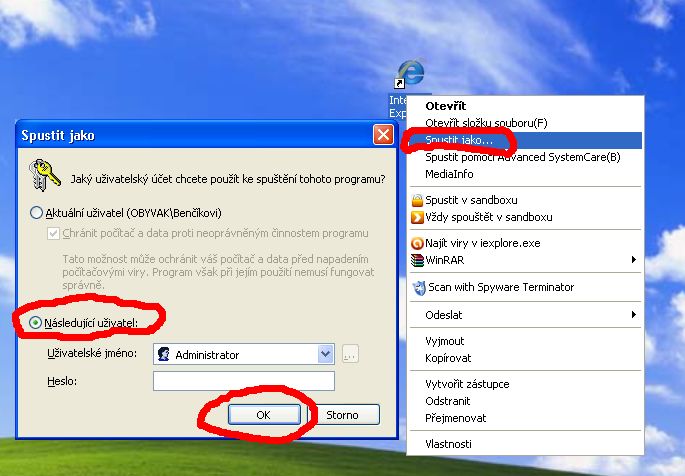Click the browse ellipsis button next to username

pos(350,354)
